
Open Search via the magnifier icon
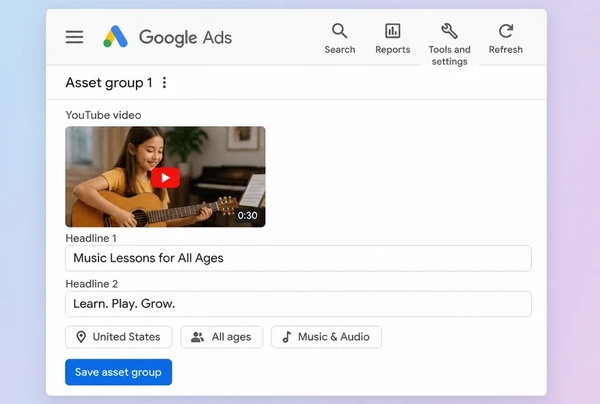coord(339,31)
